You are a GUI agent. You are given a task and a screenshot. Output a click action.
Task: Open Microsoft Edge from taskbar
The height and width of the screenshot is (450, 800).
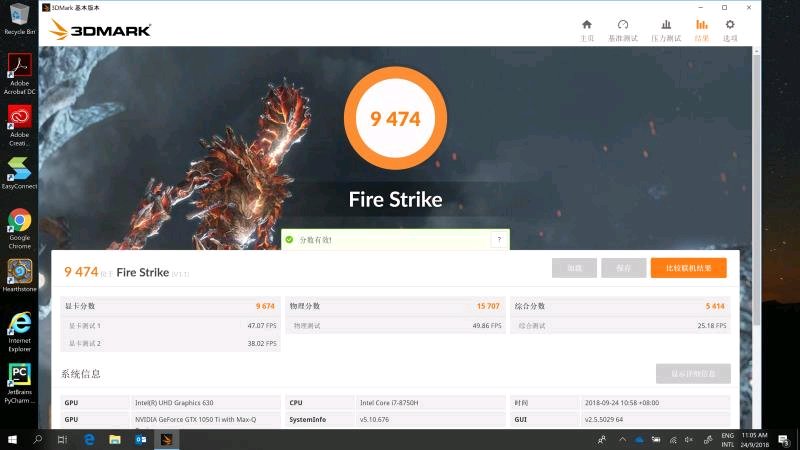(89, 439)
